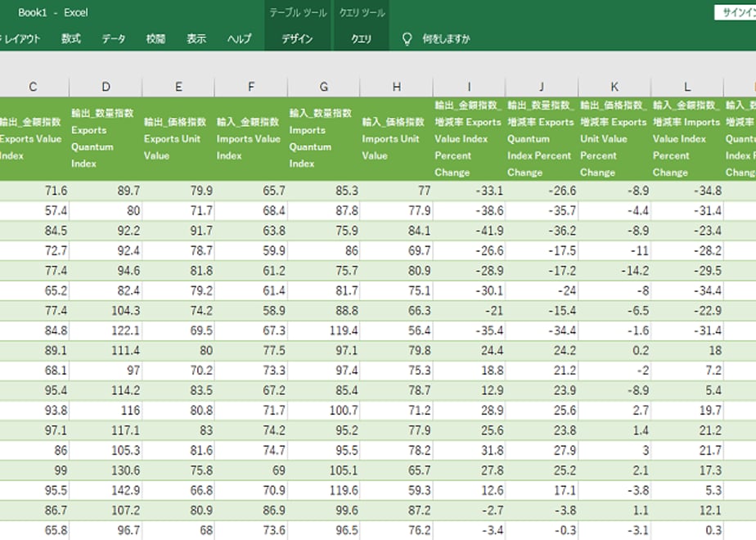Select column C header
The height and width of the screenshot is (540, 756).
click(x=33, y=87)
